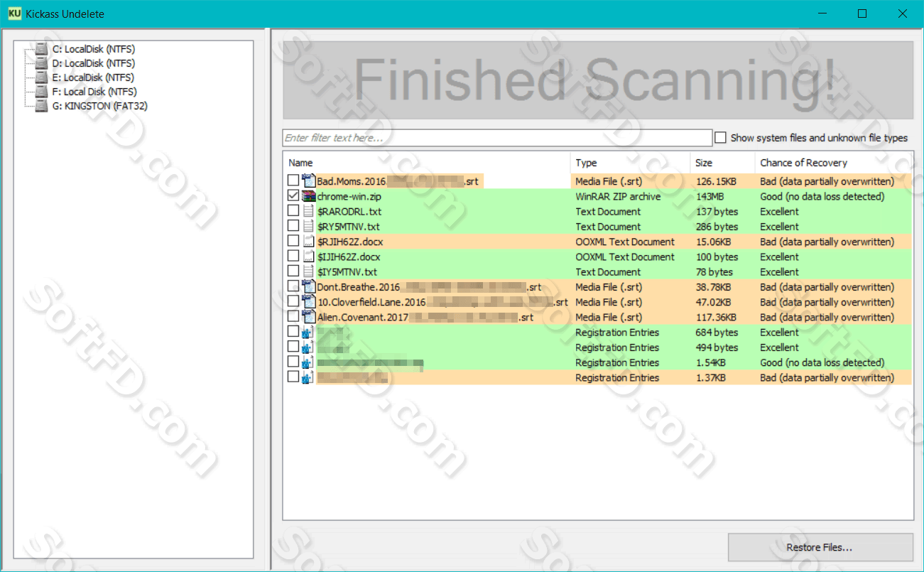
Task: Click the G: KINGSTON drive icon
Action: 41,106
